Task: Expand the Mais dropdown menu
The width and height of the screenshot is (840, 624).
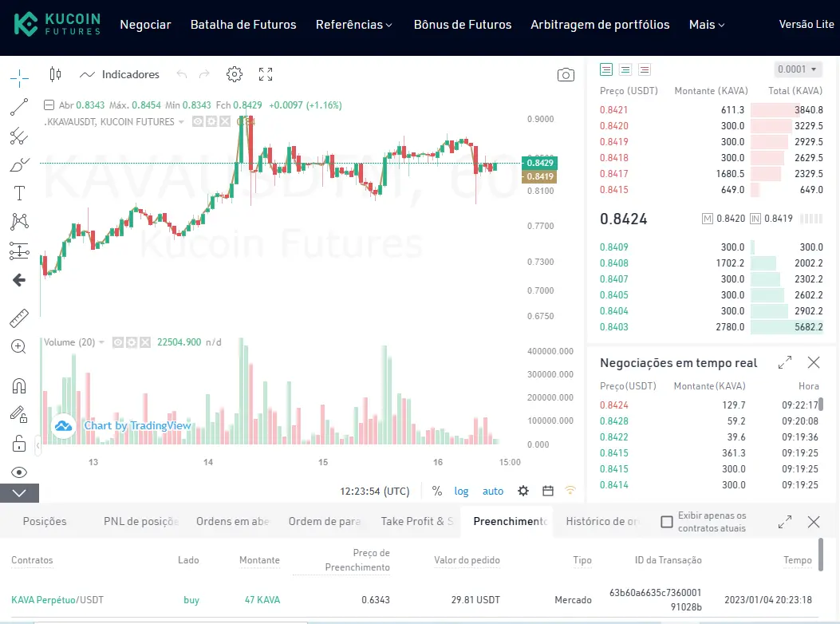Action: (707, 25)
